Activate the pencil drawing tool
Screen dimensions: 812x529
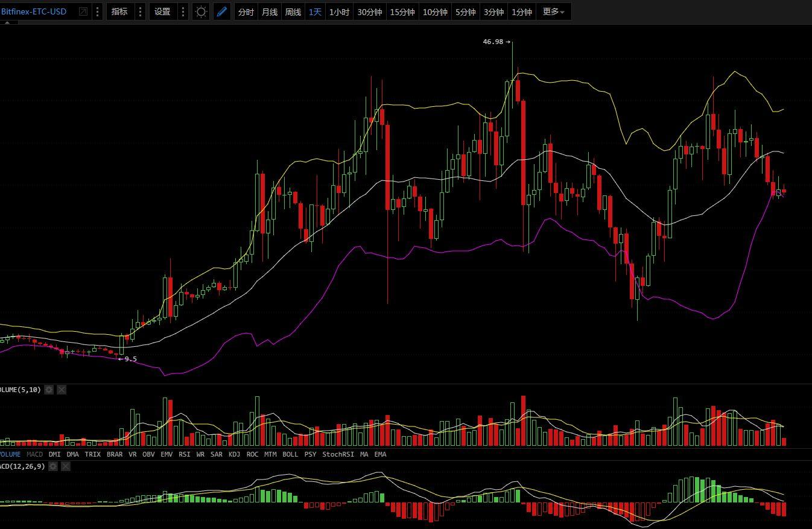(222, 11)
